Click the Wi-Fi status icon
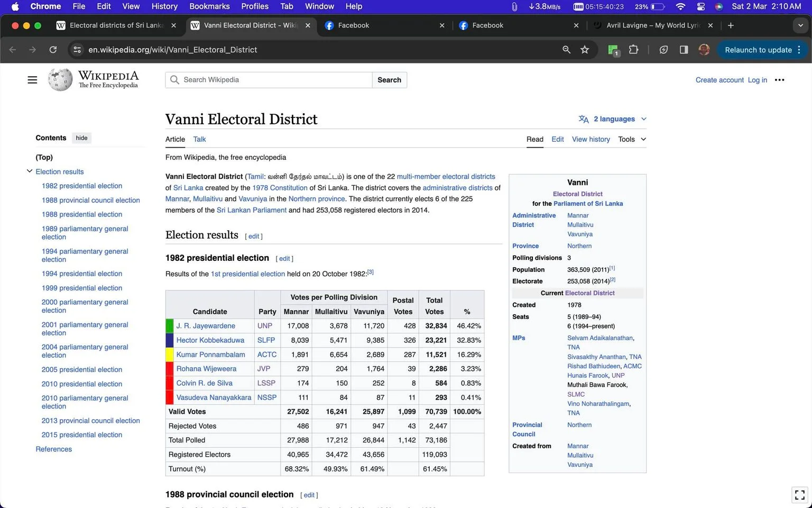812x508 pixels. tap(681, 6)
